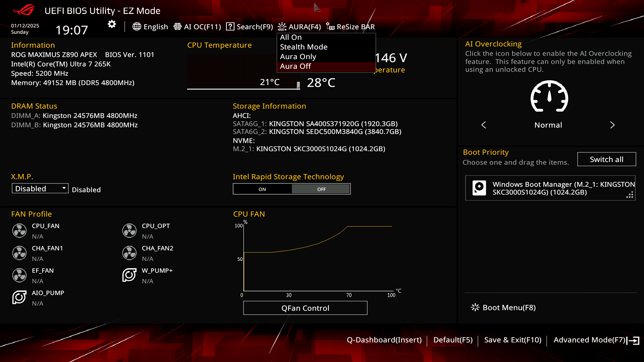Open English language selector

pos(156,27)
